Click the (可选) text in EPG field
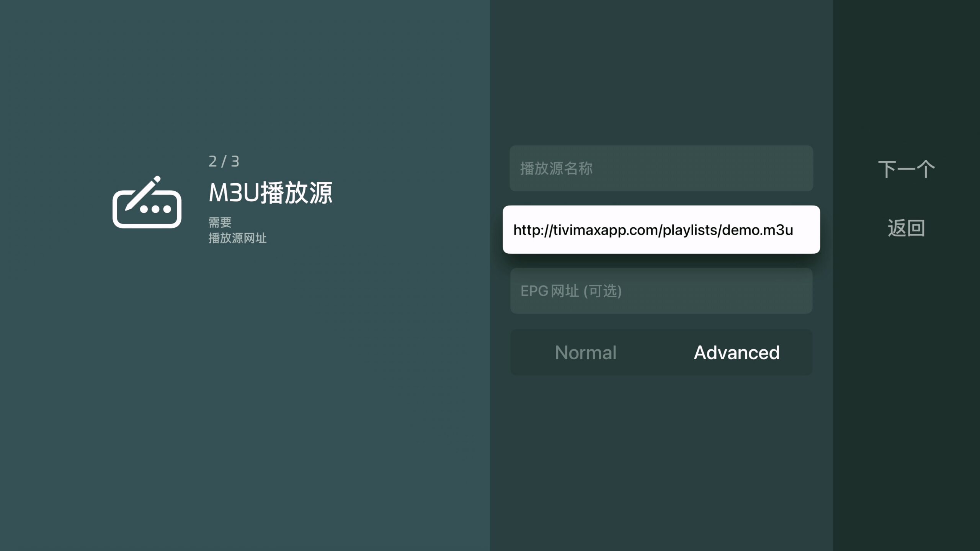 (x=602, y=291)
